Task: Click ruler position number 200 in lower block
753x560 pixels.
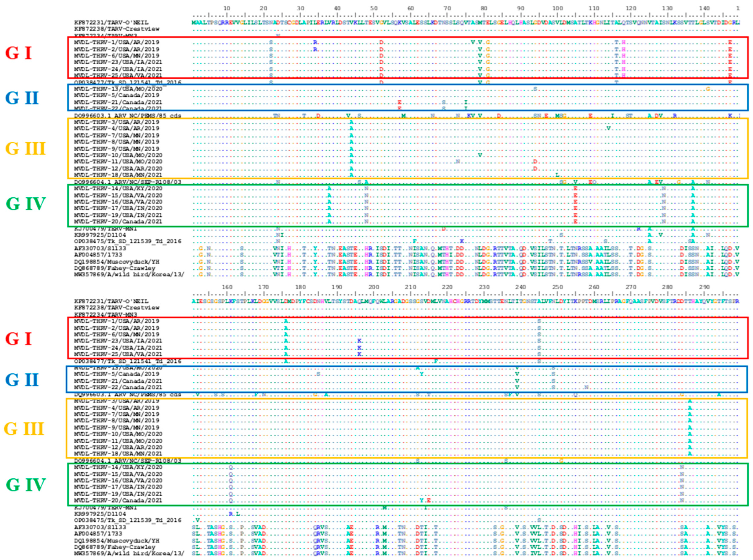Action: pyautogui.click(x=374, y=287)
